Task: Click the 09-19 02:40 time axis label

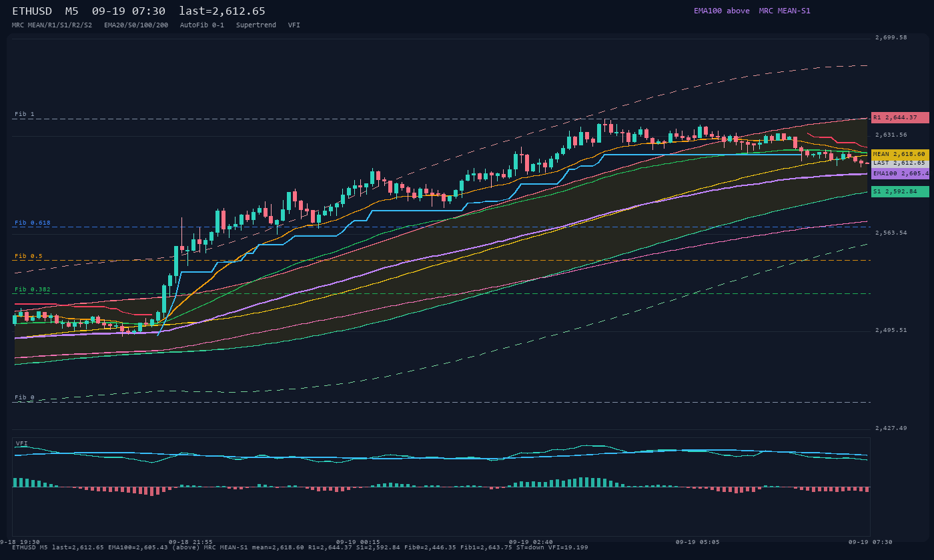Action: click(x=531, y=542)
